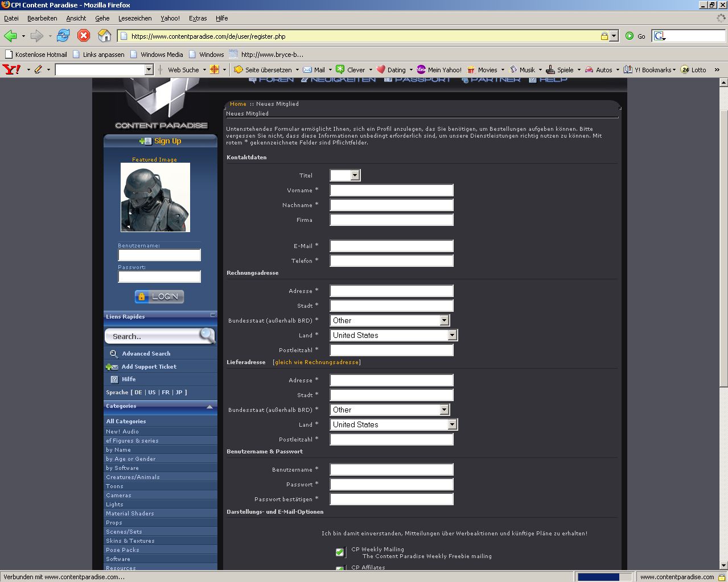The image size is (728, 582).
Task: Open Rechnungsadresse Bundesstaat dropdown
Action: (x=390, y=320)
